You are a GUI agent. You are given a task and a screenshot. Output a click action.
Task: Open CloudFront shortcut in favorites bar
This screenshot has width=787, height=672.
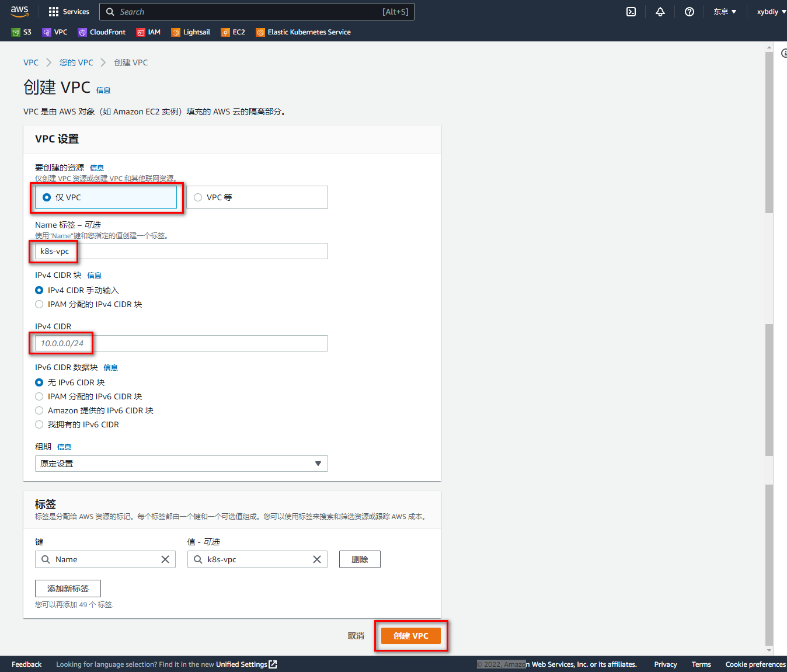point(102,32)
